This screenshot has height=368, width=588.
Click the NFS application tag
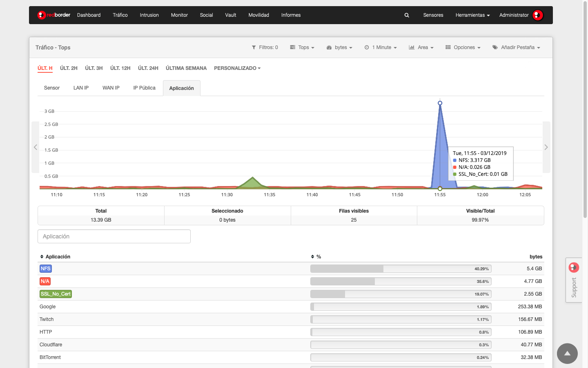pos(46,269)
